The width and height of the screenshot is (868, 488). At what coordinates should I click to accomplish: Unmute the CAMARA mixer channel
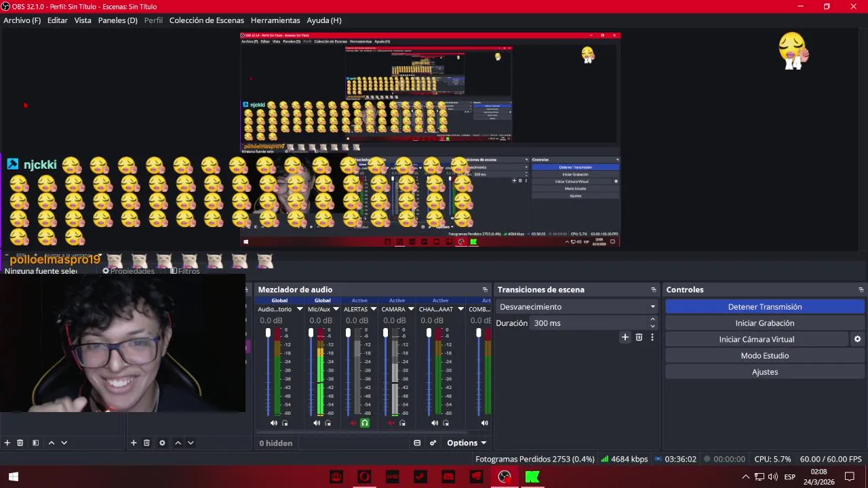tap(391, 423)
